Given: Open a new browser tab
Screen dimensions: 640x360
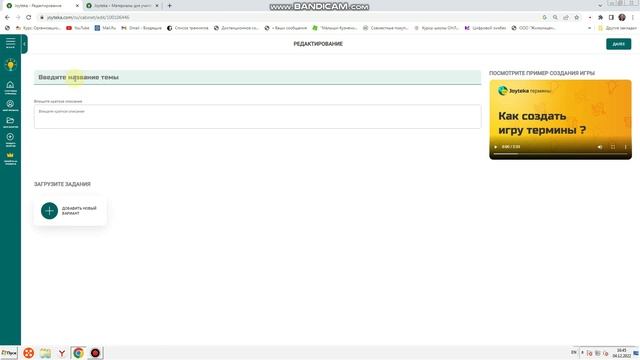Looking at the screenshot, I should (169, 6).
